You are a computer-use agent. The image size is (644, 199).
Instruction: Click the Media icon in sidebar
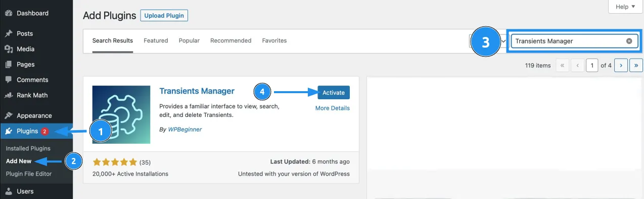[9, 49]
